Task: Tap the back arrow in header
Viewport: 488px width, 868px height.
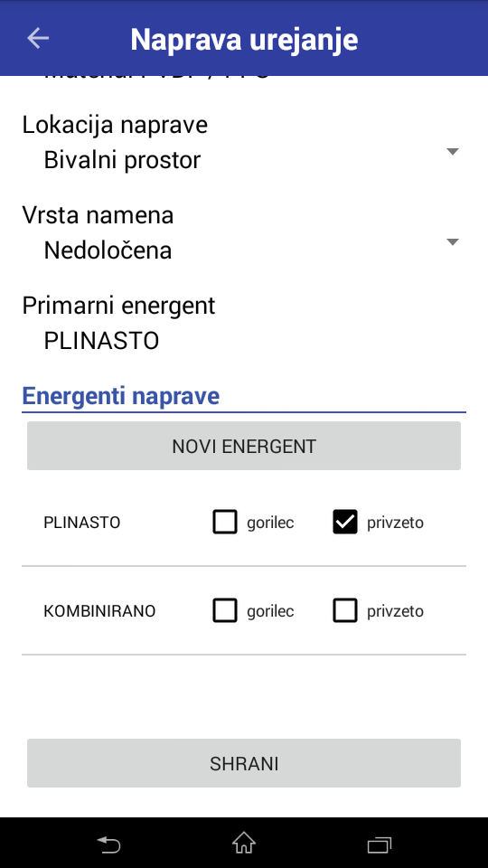Action: click(x=38, y=38)
